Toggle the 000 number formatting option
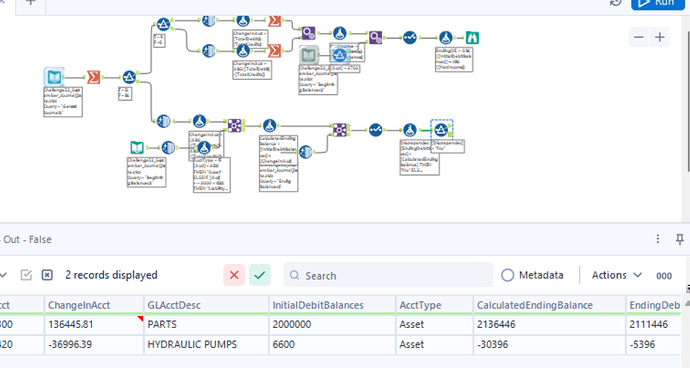This screenshot has height=368, width=690. point(664,276)
